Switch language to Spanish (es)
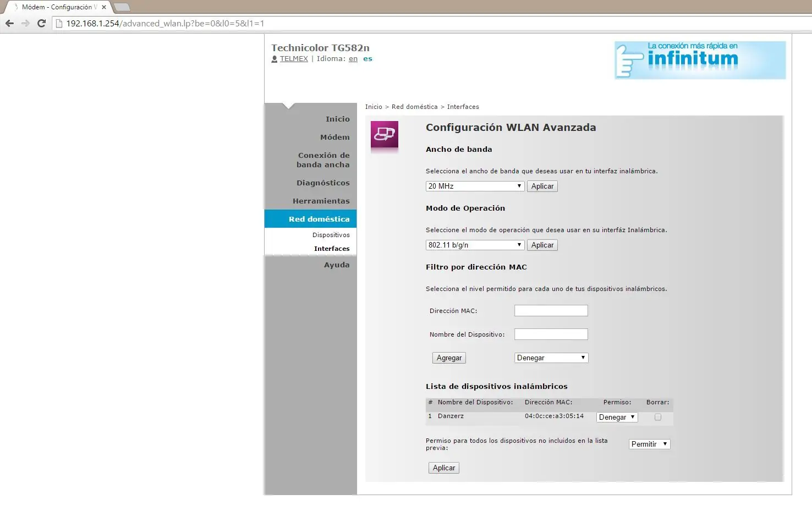 (367, 59)
